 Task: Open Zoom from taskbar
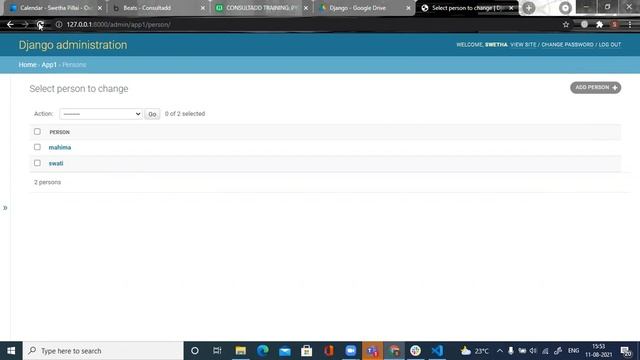[351, 351]
